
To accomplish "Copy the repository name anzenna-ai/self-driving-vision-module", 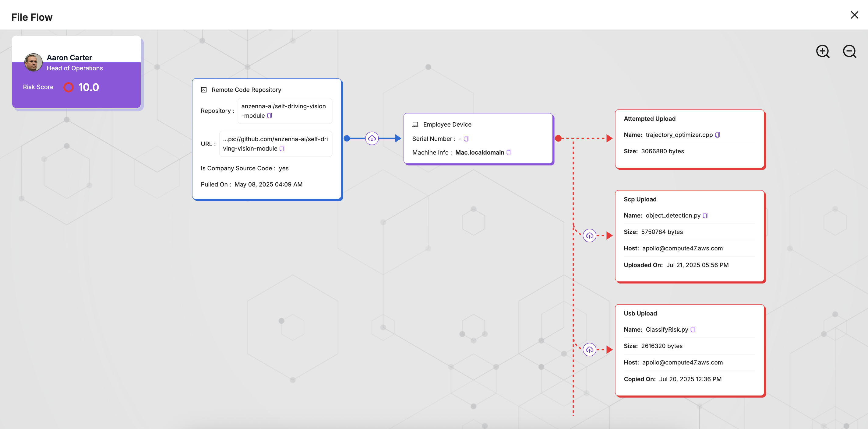I will 269,116.
